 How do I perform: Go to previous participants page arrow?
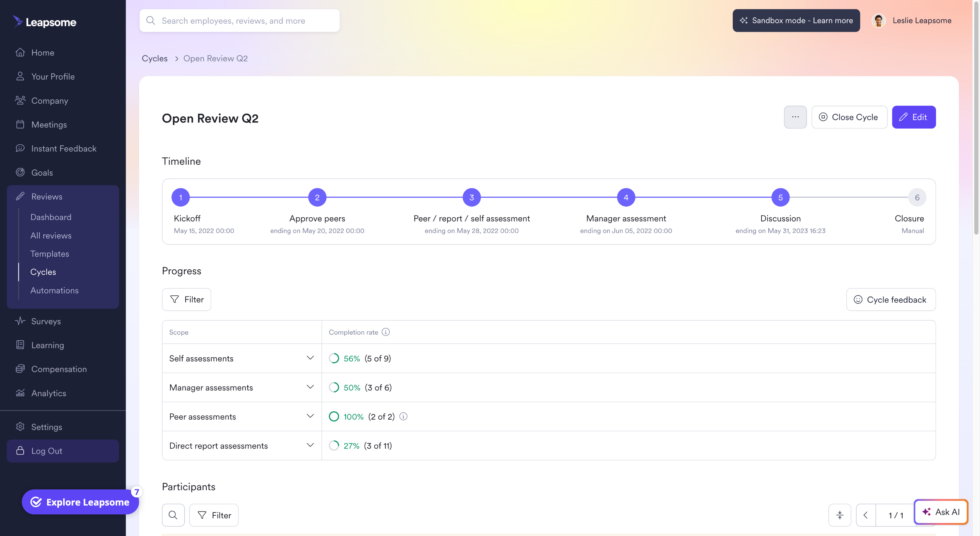tap(866, 515)
